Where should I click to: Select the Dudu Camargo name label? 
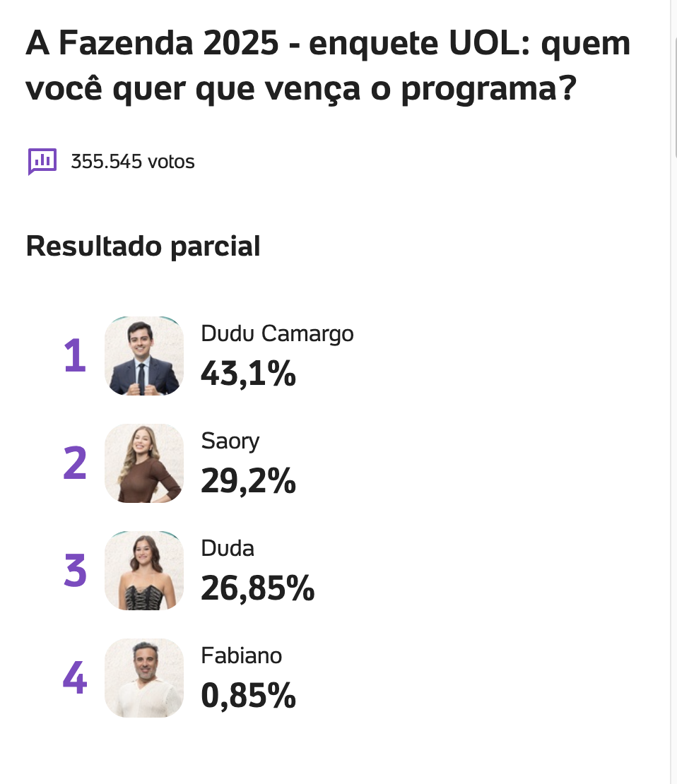point(277,333)
